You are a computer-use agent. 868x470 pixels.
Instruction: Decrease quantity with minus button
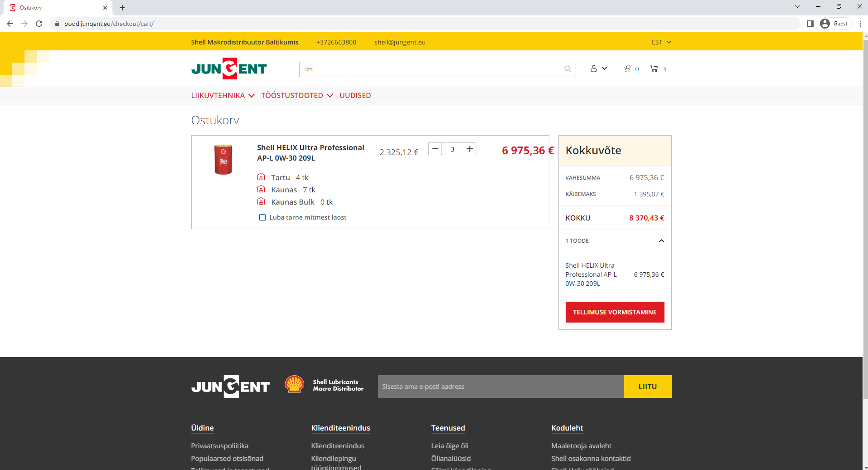435,149
